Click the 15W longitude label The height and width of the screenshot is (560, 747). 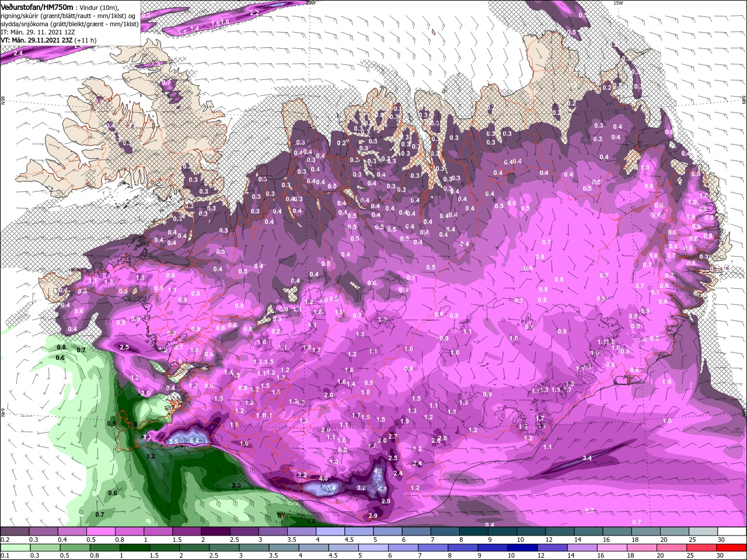coord(619,3)
